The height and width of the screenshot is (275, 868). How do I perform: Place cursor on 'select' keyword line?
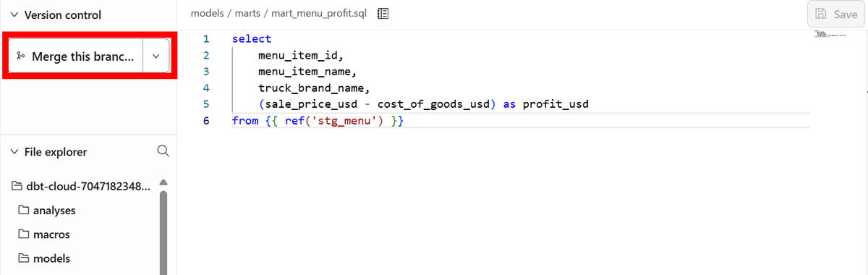pos(252,39)
